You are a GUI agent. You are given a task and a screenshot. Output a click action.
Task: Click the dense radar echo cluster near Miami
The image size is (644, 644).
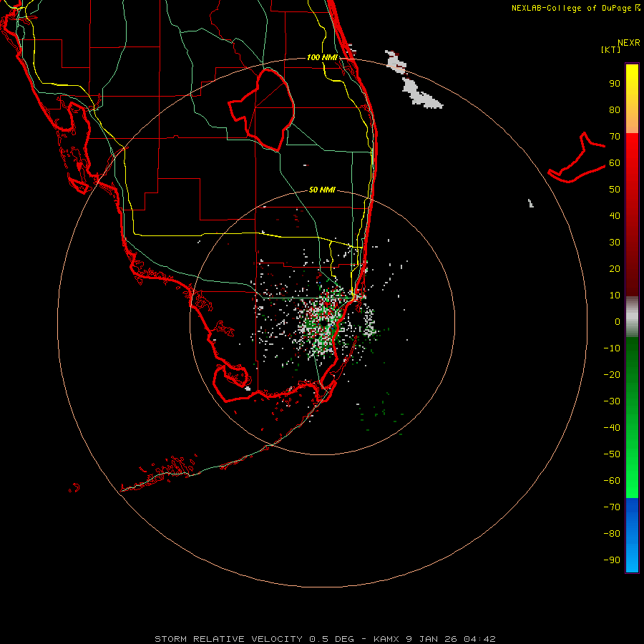point(323,323)
